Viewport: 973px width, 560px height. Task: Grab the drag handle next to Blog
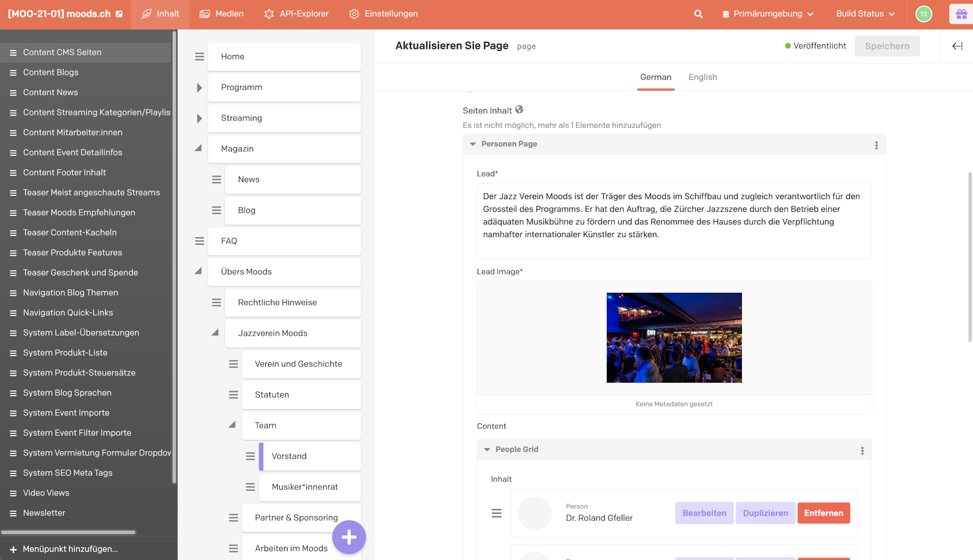(x=216, y=210)
